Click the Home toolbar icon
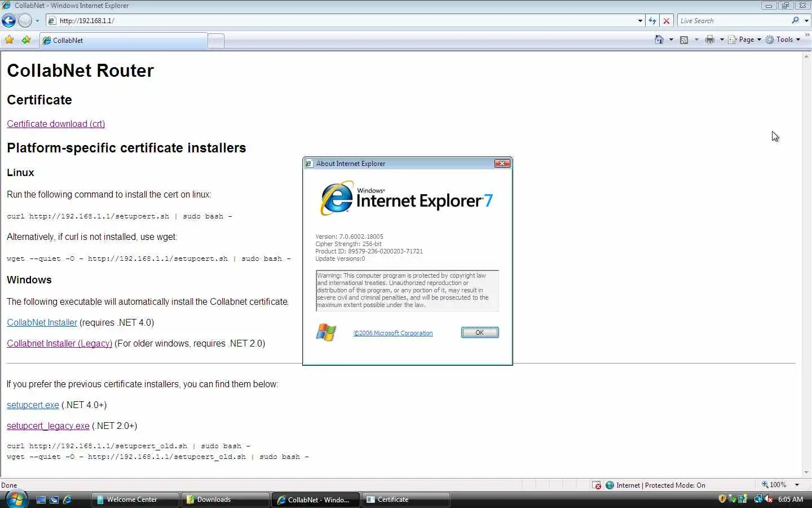The height and width of the screenshot is (508, 812). coord(659,40)
